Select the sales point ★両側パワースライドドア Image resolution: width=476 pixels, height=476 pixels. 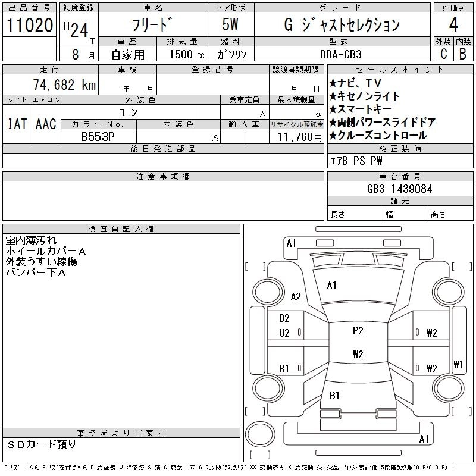coord(382,122)
